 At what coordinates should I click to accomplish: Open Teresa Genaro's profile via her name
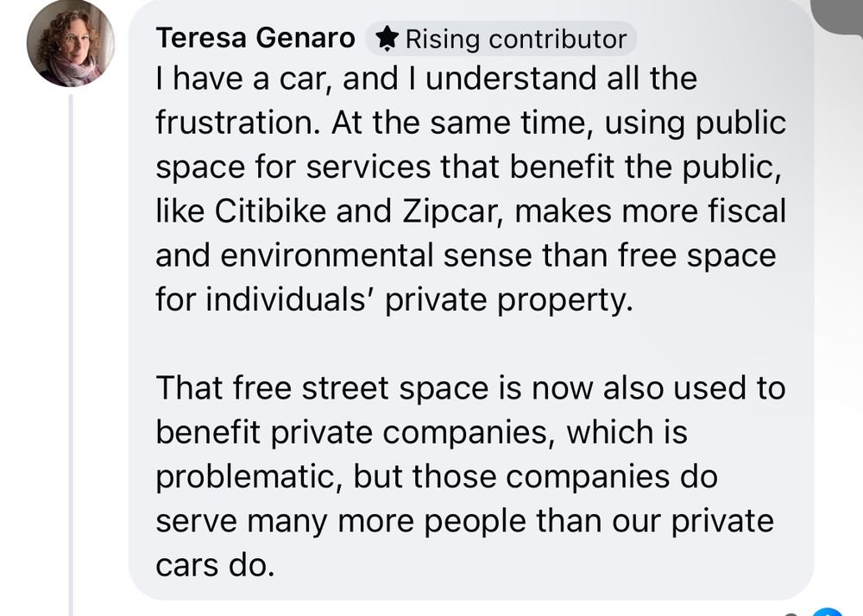pyautogui.click(x=253, y=38)
